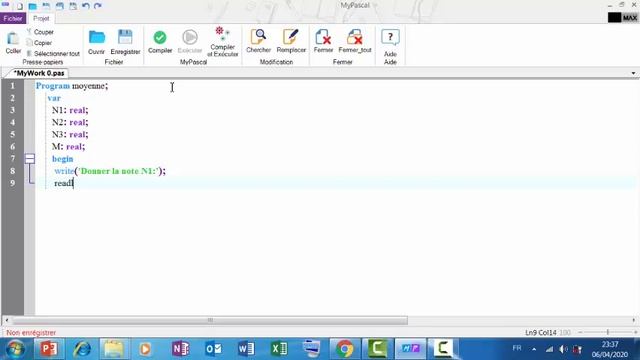Click the Ln9 Col14 position indicator
Image resolution: width=640 pixels, height=360 pixels.
click(540, 333)
